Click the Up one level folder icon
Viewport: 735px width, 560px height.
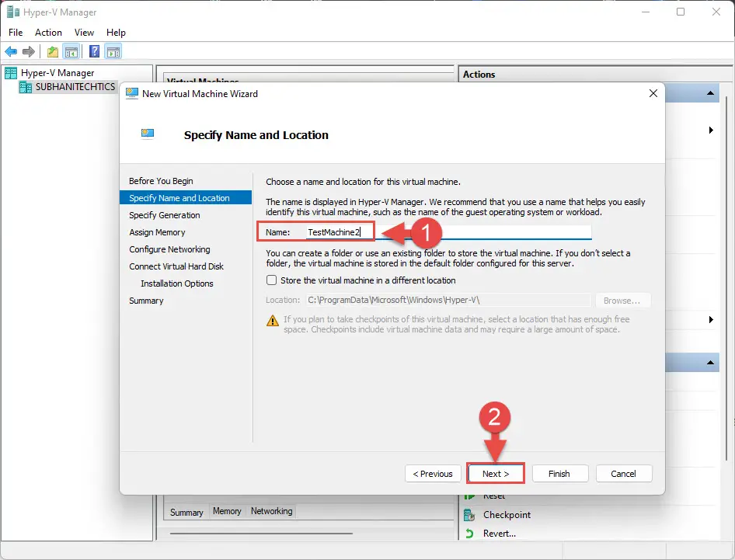coord(53,51)
